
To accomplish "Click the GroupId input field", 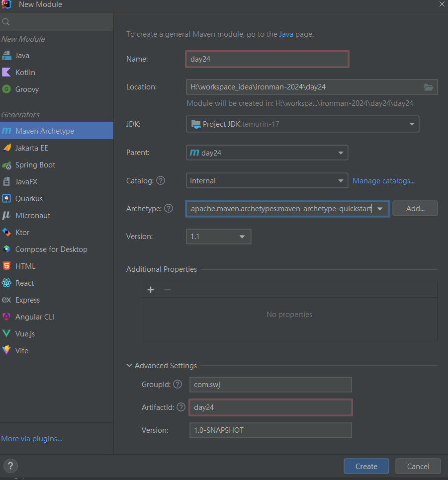I will (x=270, y=385).
